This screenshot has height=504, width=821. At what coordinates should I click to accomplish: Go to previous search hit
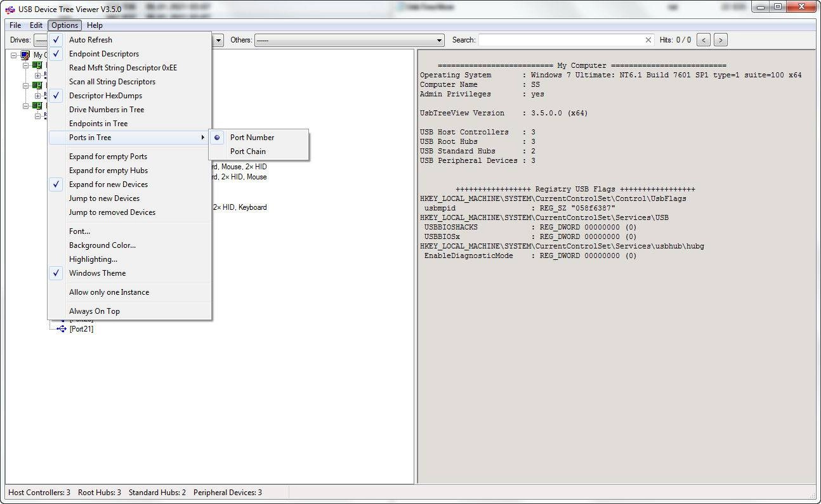tap(703, 40)
